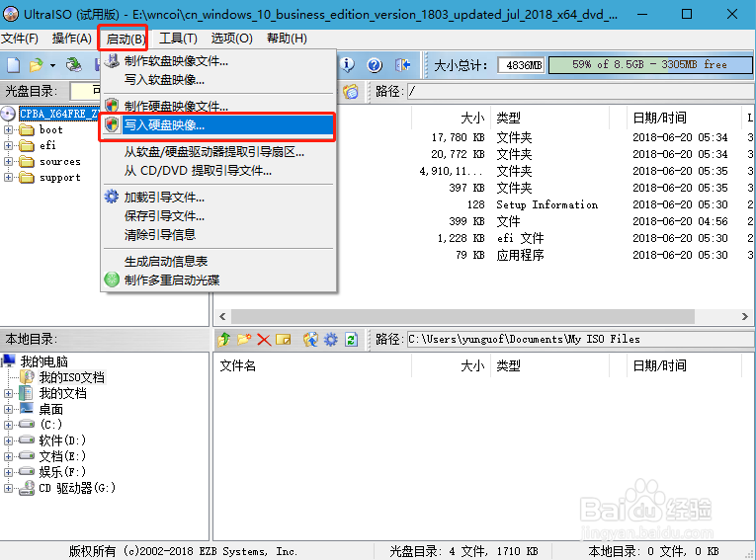Click the upper 类型 column header
756x560 pixels.
click(550, 118)
